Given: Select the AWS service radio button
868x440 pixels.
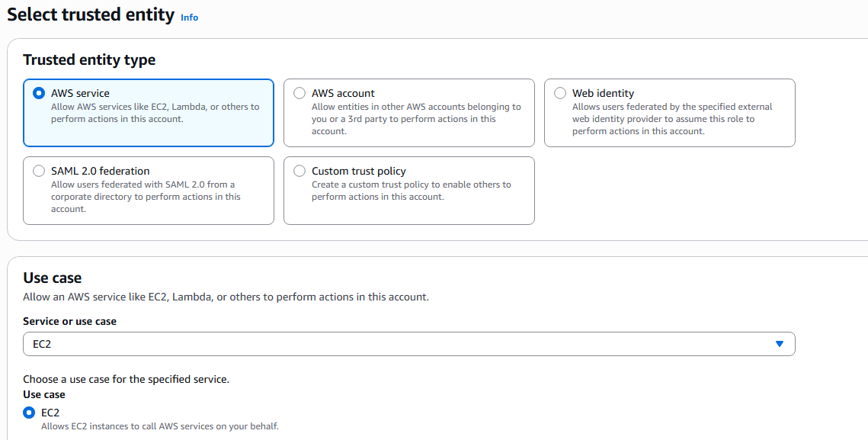Looking at the screenshot, I should click(x=39, y=93).
